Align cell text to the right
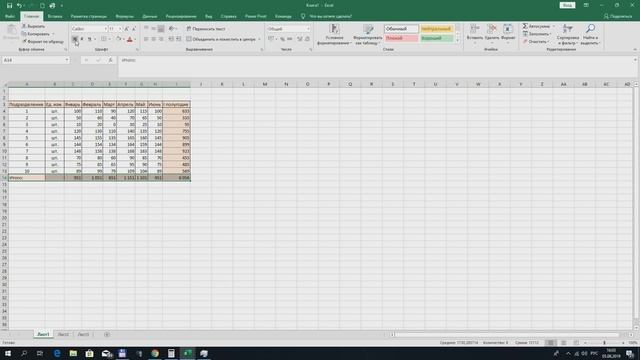The image size is (640, 360). tap(161, 39)
